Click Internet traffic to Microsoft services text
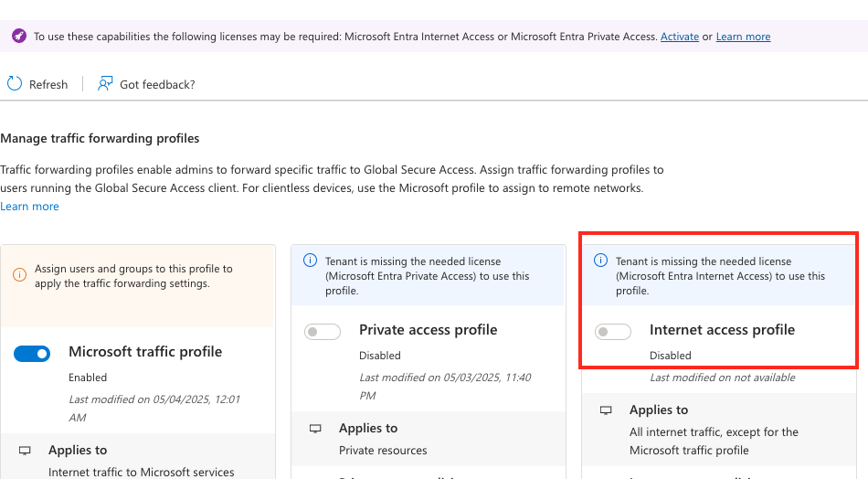 141,473
